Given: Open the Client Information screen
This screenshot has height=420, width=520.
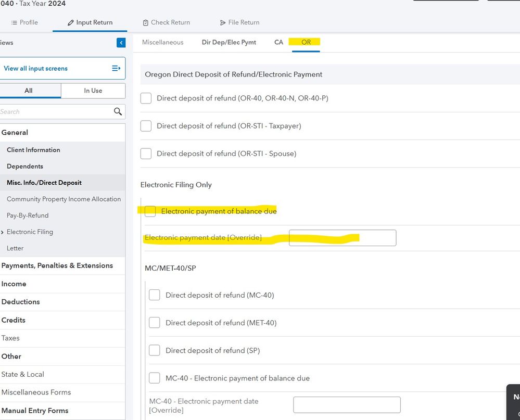Looking at the screenshot, I should [33, 150].
